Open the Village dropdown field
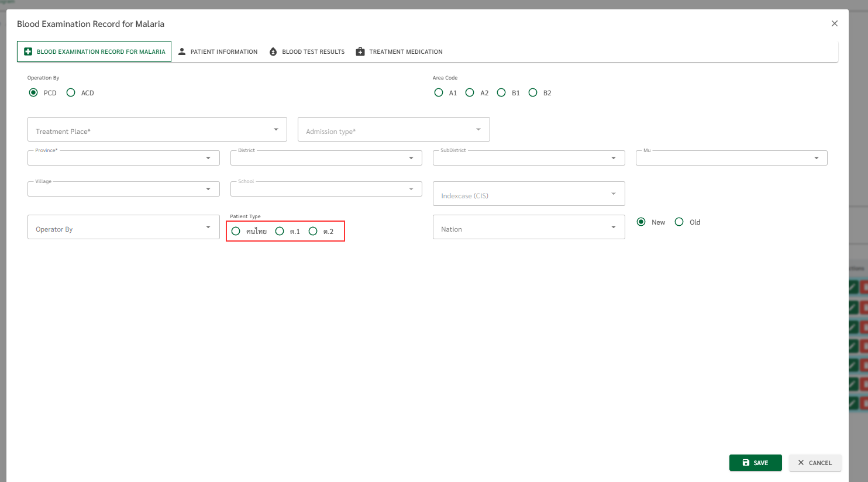868x482 pixels. click(x=123, y=189)
